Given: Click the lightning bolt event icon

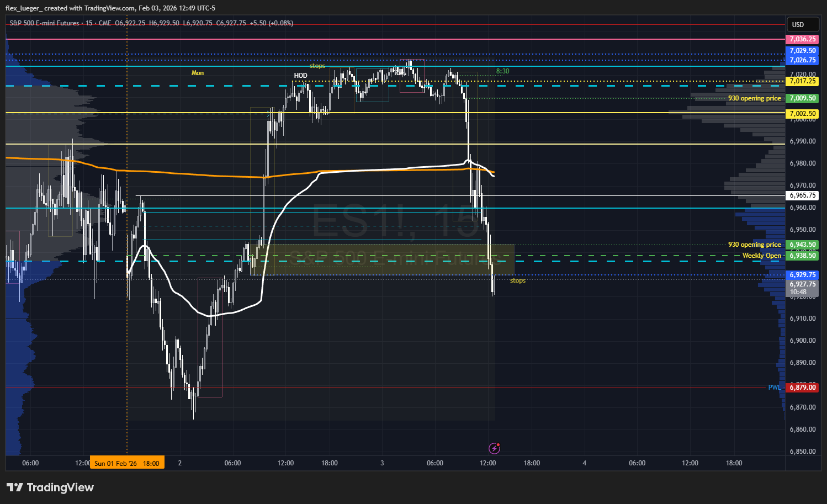Looking at the screenshot, I should coord(495,448).
